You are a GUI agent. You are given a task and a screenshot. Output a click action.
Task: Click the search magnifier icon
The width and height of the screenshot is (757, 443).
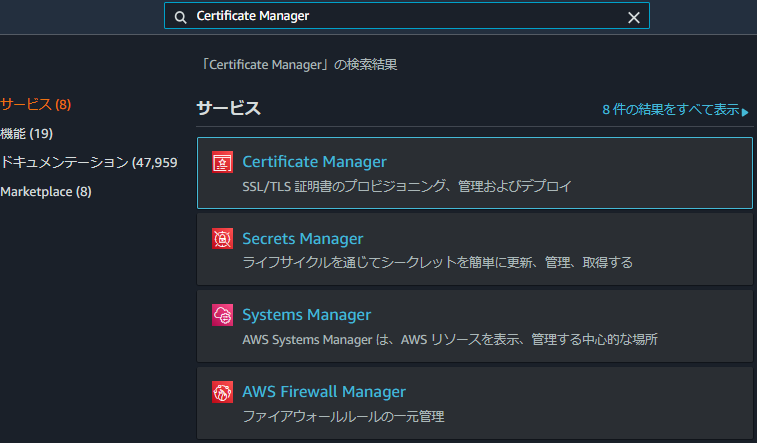[x=181, y=17]
